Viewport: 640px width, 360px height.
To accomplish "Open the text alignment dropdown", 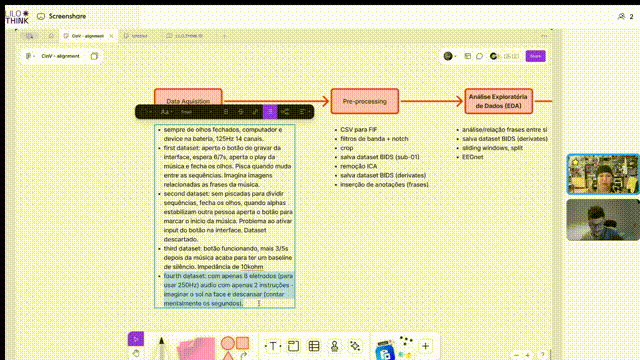I will pyautogui.click(x=303, y=111).
